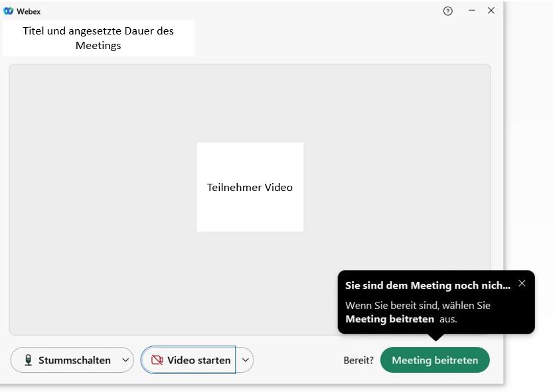Dismiss the black tooltip with its X

click(522, 283)
